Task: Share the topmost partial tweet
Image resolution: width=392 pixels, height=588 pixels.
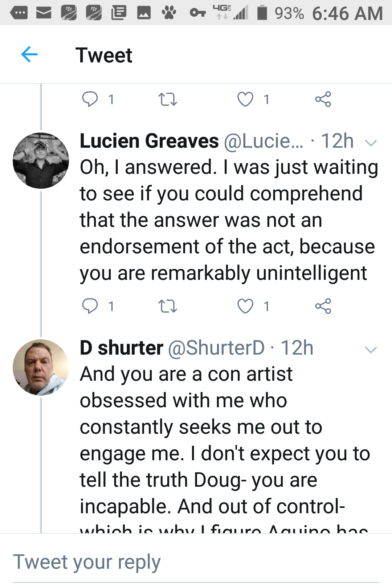Action: click(323, 99)
